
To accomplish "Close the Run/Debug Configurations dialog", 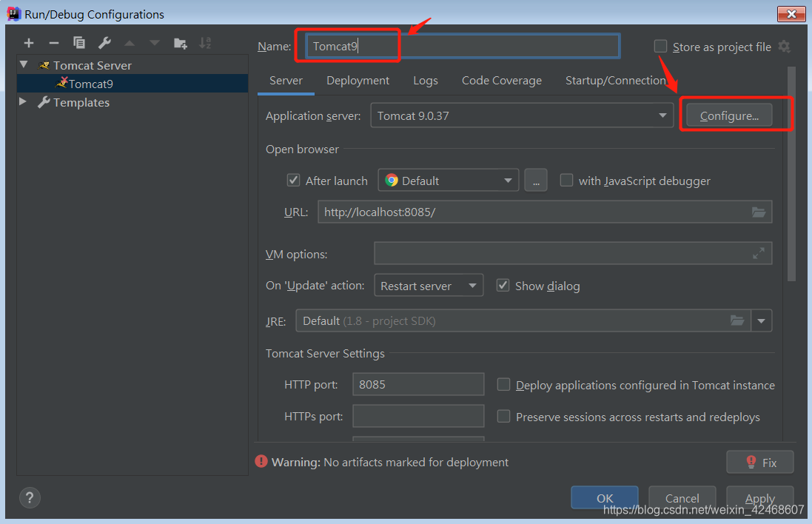I will point(791,14).
